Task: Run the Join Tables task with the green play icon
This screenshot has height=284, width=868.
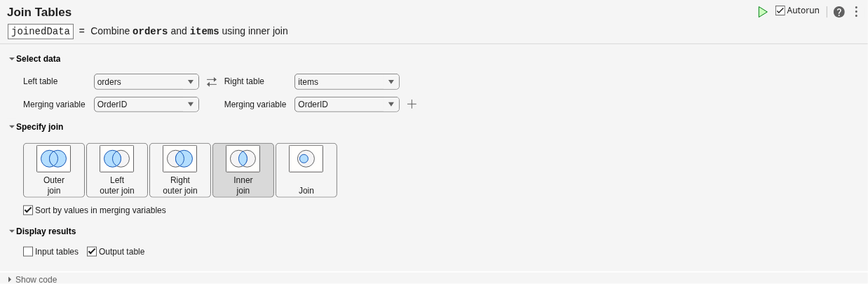Action: point(763,12)
